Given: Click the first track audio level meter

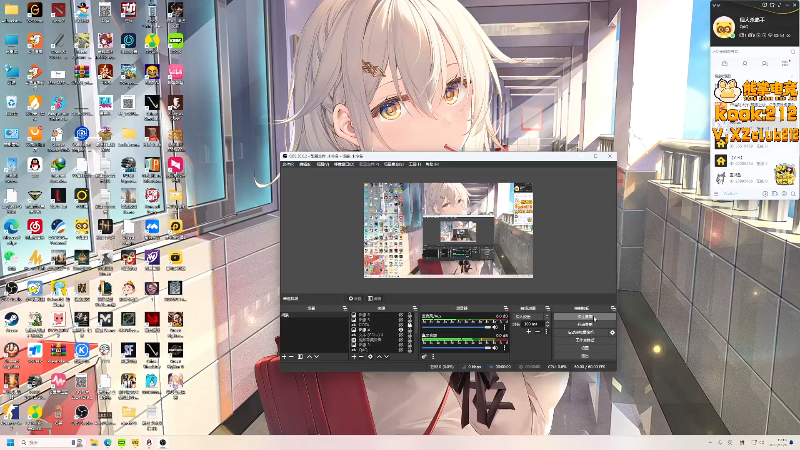Looking at the screenshot, I should tap(465, 319).
